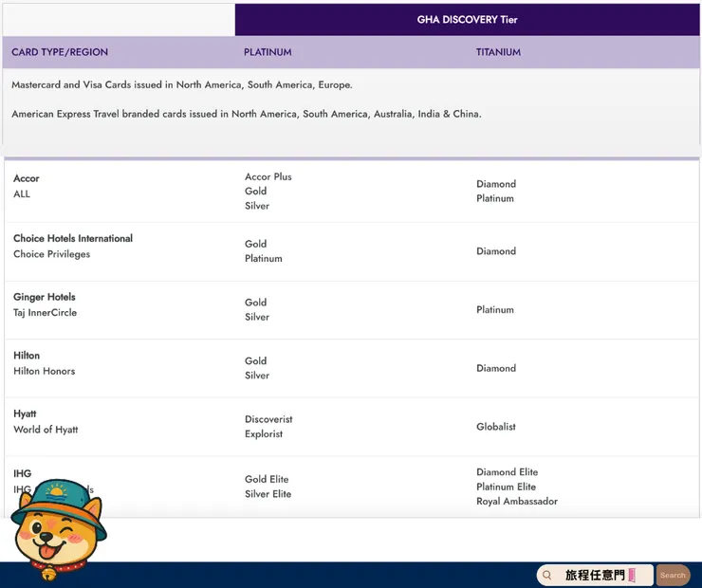Click the Discoverist tier in Hyatt row

(268, 419)
